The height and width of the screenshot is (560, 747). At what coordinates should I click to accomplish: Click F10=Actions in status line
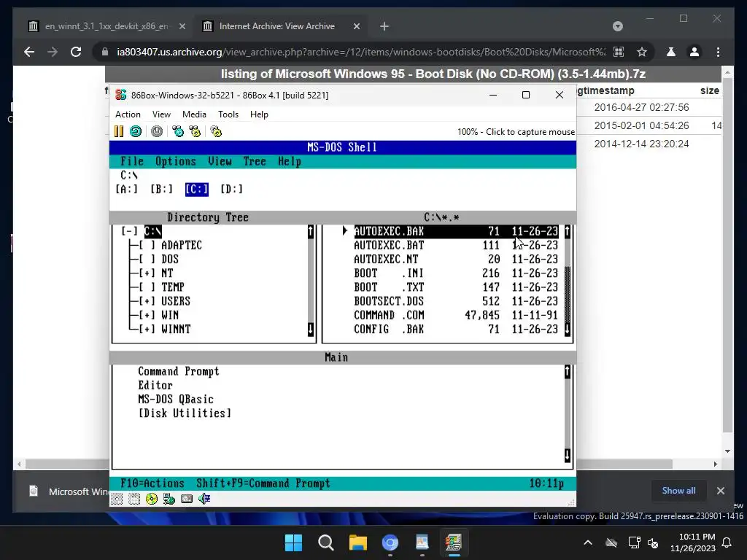(152, 483)
